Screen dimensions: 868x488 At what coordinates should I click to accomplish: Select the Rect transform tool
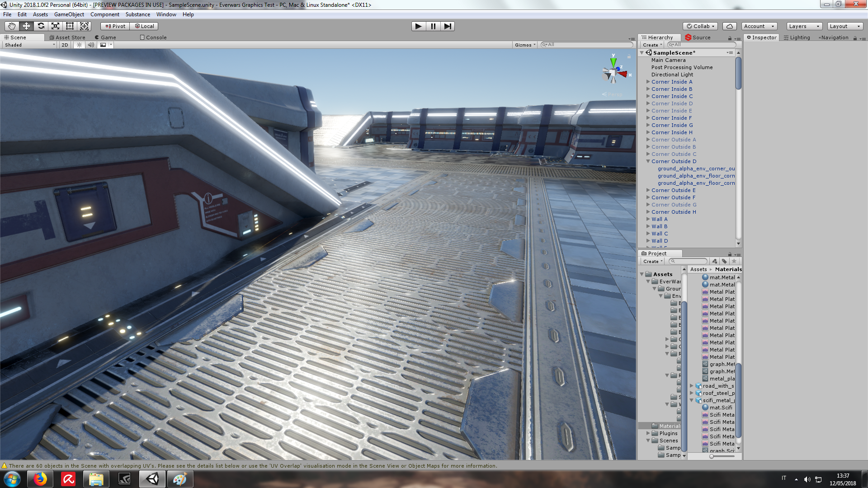coord(70,26)
